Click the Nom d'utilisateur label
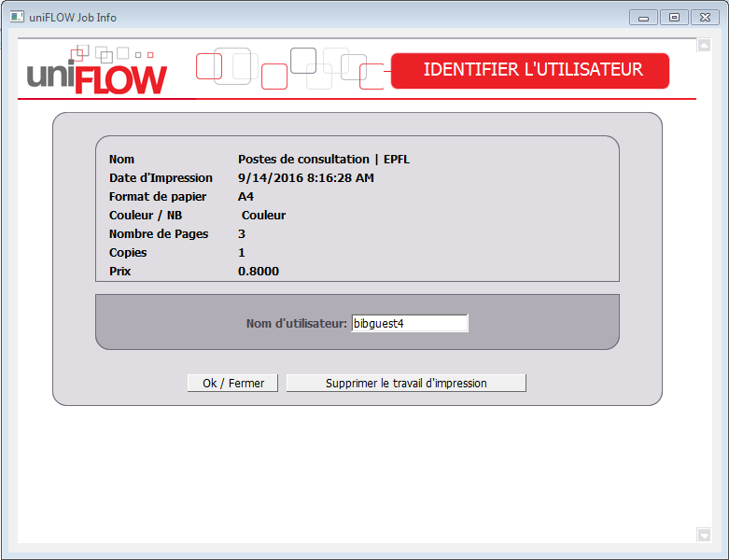The width and height of the screenshot is (729, 560). (296, 324)
